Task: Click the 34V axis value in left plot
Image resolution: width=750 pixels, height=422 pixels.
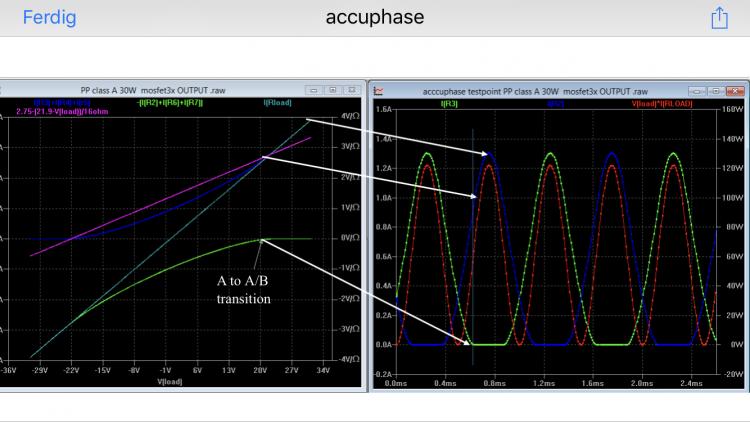Action: (323, 370)
